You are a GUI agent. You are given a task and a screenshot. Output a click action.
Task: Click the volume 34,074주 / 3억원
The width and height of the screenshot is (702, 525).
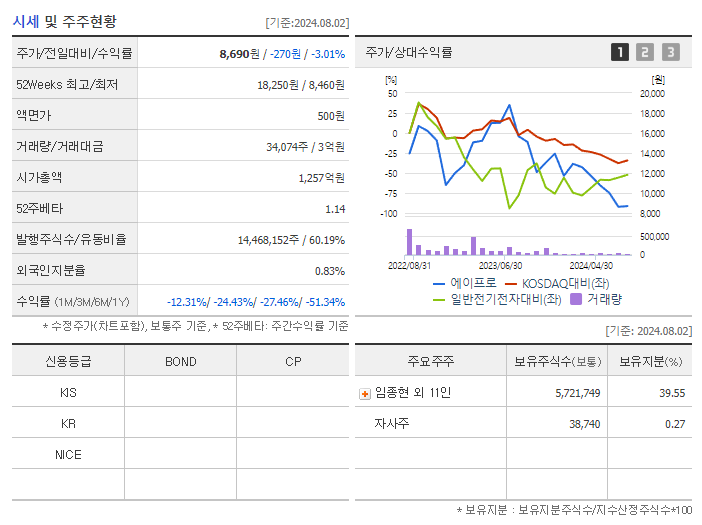click(305, 147)
